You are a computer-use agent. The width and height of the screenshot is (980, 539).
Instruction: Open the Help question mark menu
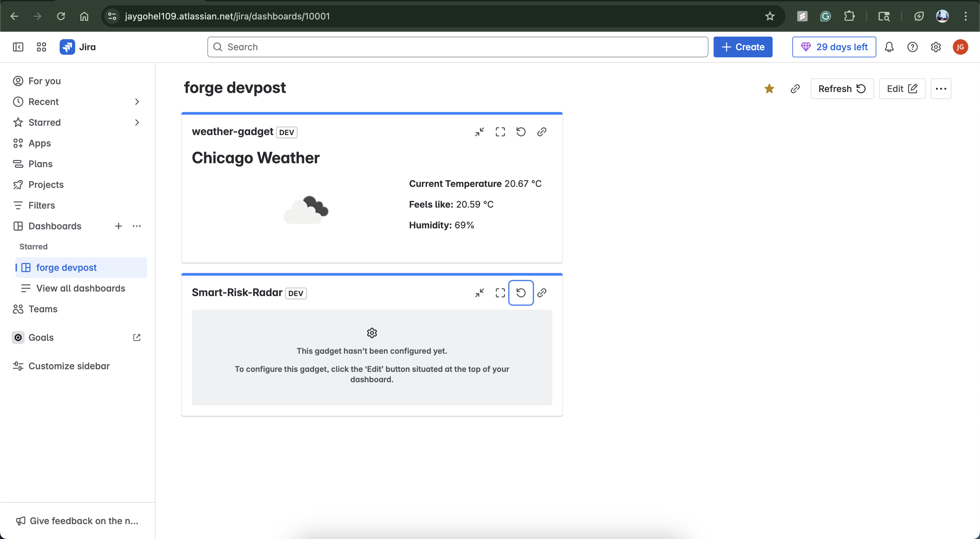[x=912, y=47]
